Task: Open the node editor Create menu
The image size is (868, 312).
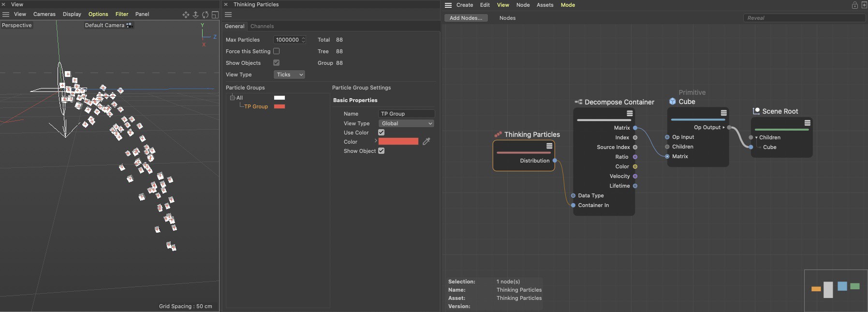Action: click(465, 5)
